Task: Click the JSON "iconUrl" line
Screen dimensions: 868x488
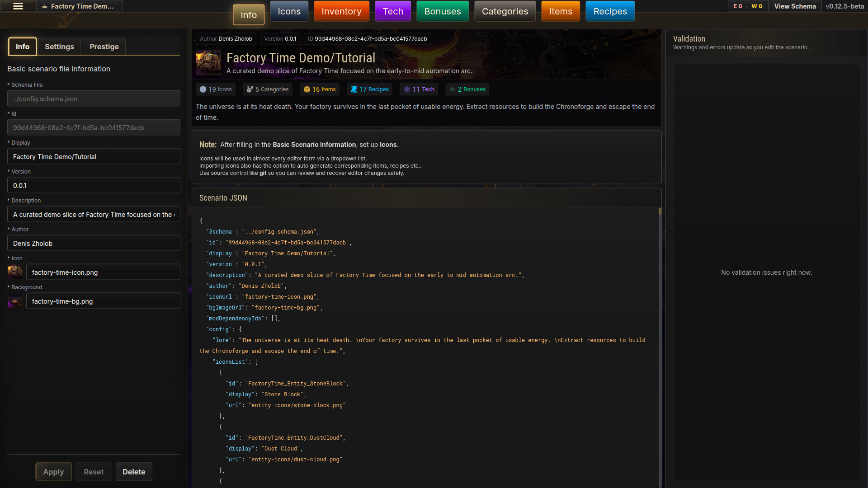Action: pos(263,297)
